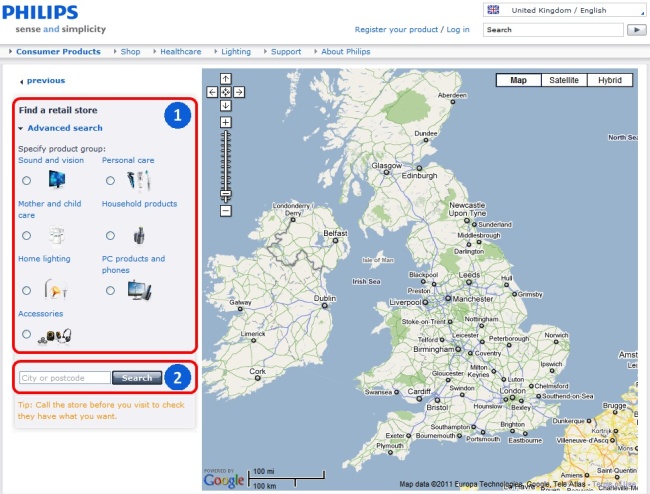The image size is (650, 494).
Task: Click the Philips logo
Action: coord(40,12)
